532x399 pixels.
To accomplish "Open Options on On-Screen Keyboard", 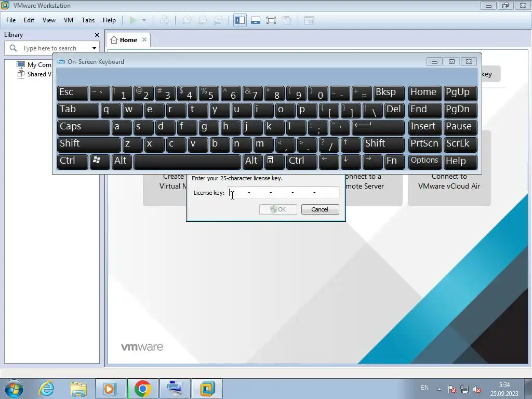I will click(x=425, y=162).
